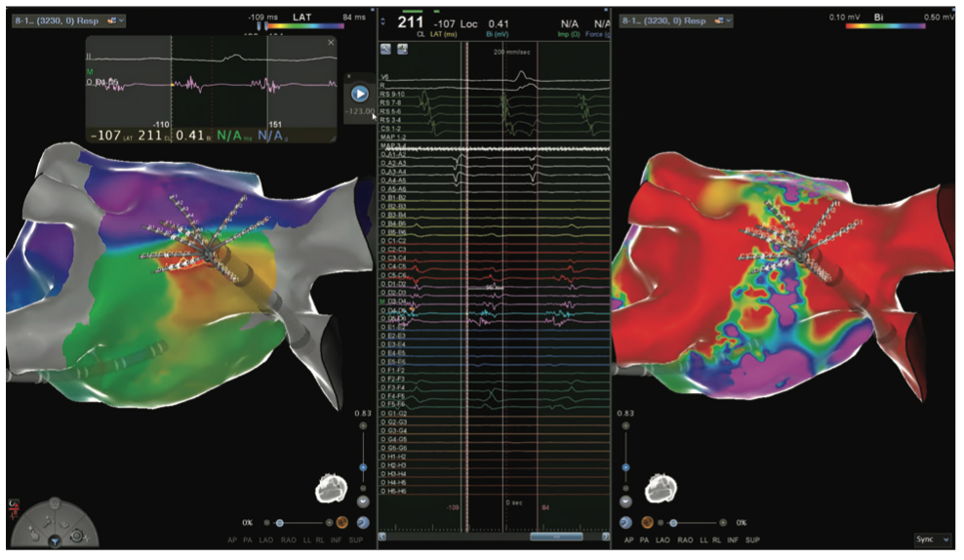Viewport: 964px width, 560px height.
Task: Set left map to RAO view
Action: 289,540
